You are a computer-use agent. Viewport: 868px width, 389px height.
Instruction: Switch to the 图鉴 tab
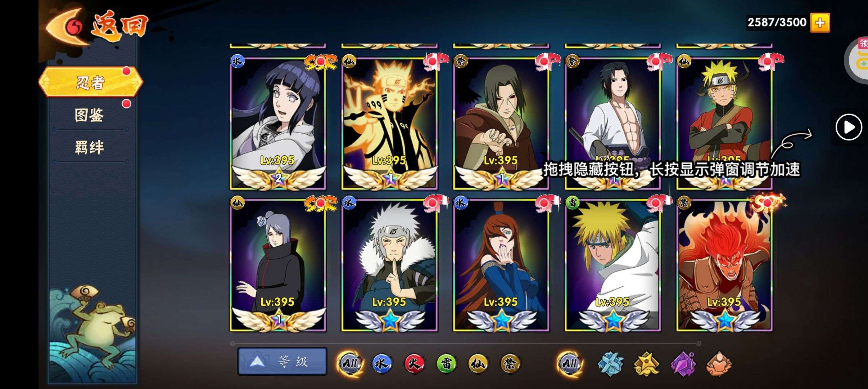[x=89, y=115]
